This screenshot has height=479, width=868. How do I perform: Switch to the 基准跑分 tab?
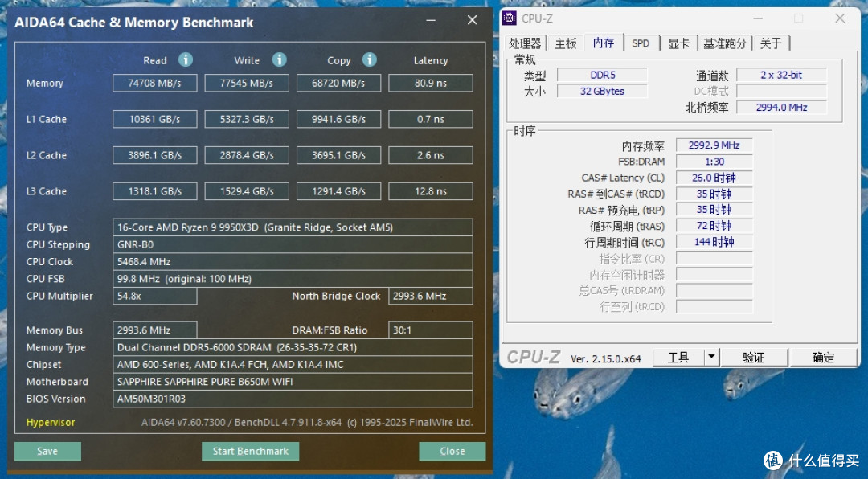(x=725, y=43)
